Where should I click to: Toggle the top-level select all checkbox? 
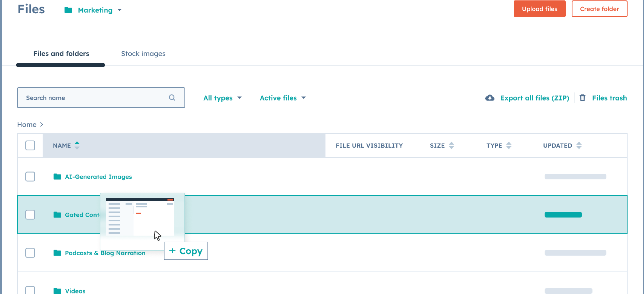[x=30, y=145]
